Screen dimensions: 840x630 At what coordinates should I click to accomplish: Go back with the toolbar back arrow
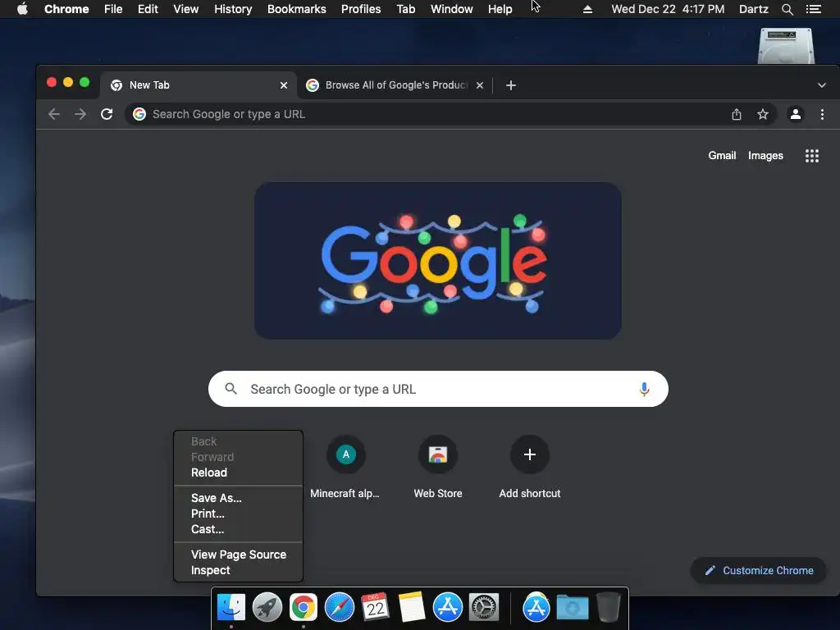tap(53, 114)
